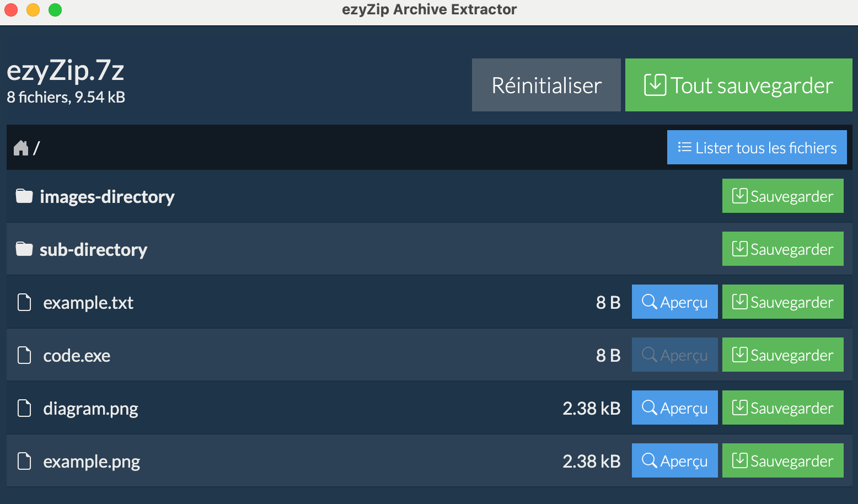
Task: Click the greyed-out Aperçu for code.exe
Action: click(675, 355)
